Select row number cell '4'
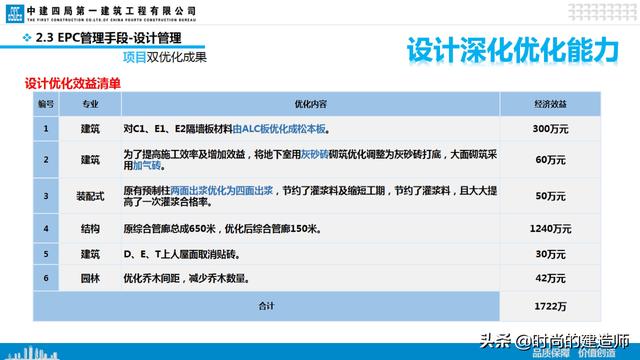The image size is (640, 360). 46,229
